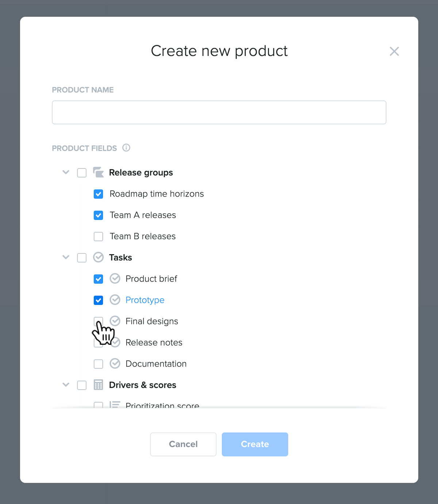Select the Prototype tree item label
Viewport: 438px width, 504px height.
pos(145,300)
